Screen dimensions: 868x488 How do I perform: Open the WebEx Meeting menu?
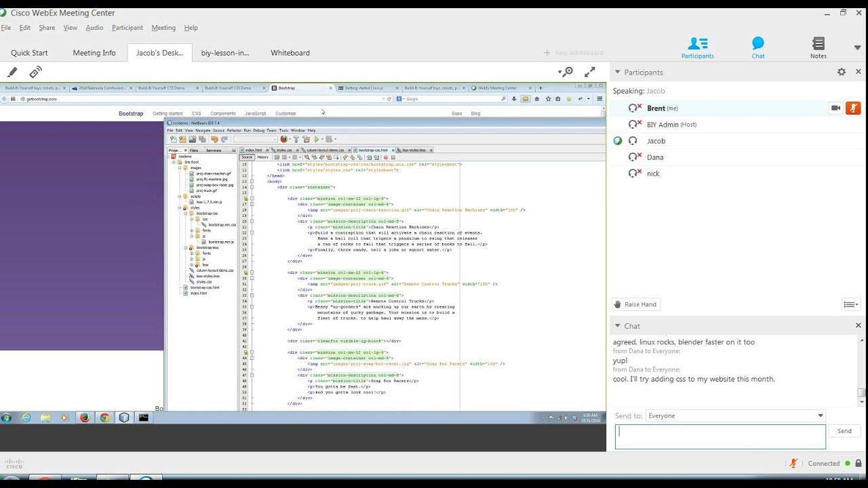[x=163, y=28]
